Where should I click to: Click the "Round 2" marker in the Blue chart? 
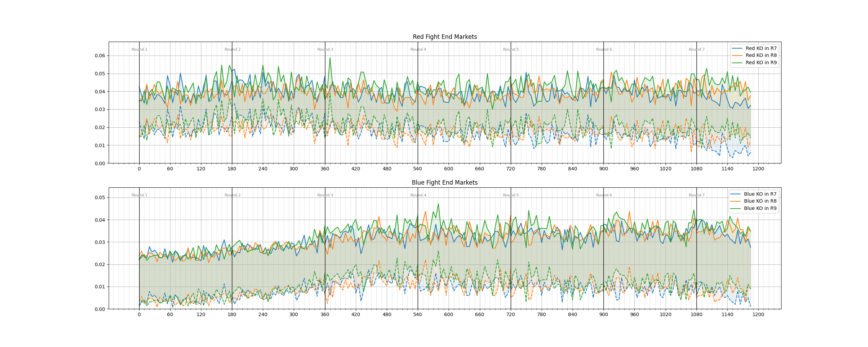click(x=232, y=195)
